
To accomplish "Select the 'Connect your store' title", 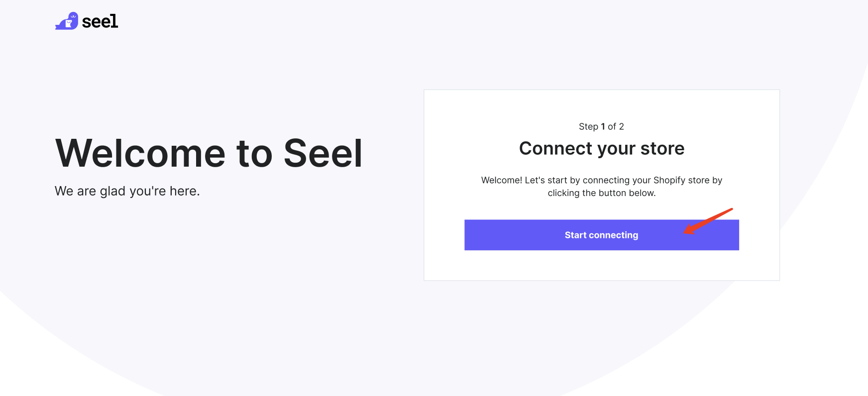I will [x=601, y=148].
